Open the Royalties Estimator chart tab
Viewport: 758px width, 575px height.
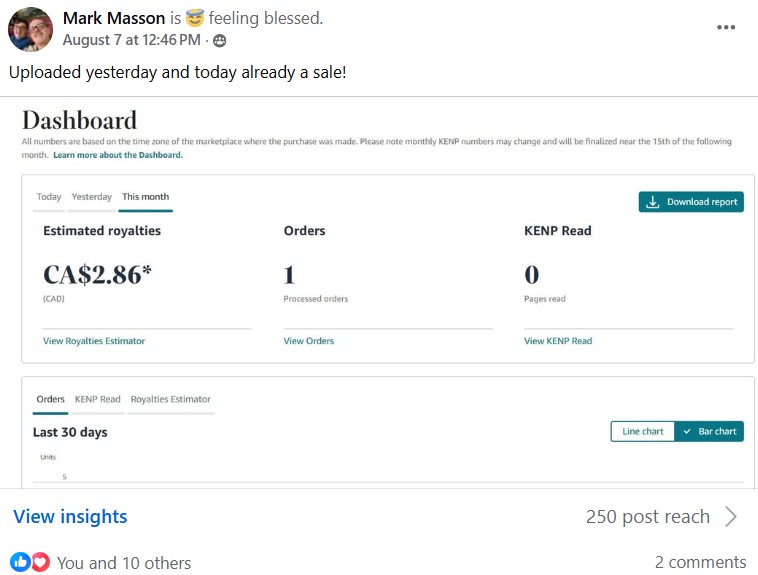[170, 400]
